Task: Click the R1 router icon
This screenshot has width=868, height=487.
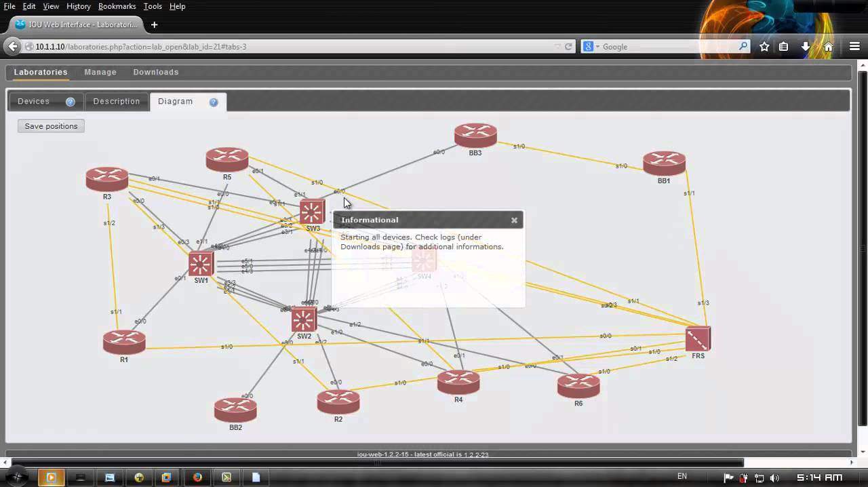Action: click(x=124, y=341)
